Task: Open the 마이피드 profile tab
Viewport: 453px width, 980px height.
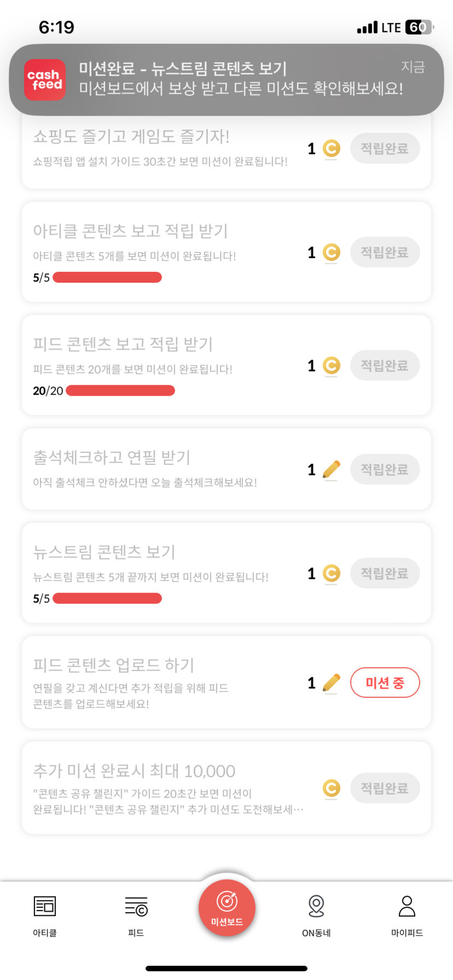Action: [x=407, y=907]
